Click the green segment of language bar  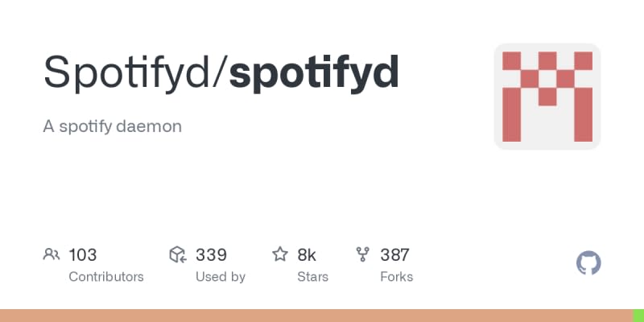coord(638,316)
